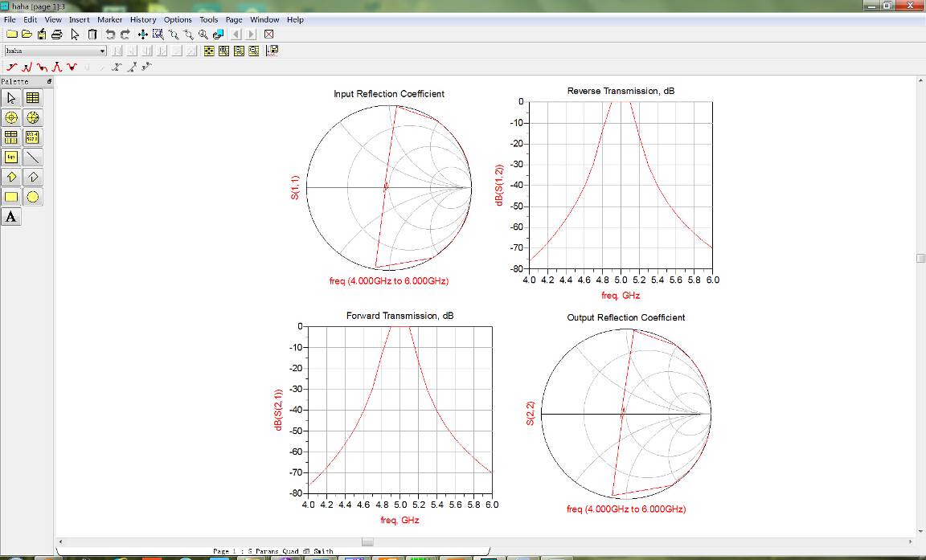The height and width of the screenshot is (560, 926).
Task: Select the list table palette item
Action: (x=32, y=137)
